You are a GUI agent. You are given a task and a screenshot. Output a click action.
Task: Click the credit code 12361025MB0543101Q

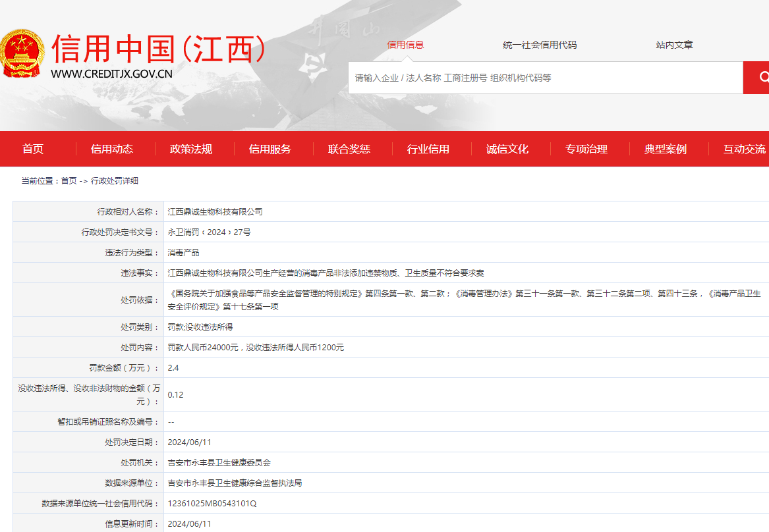[212, 504]
